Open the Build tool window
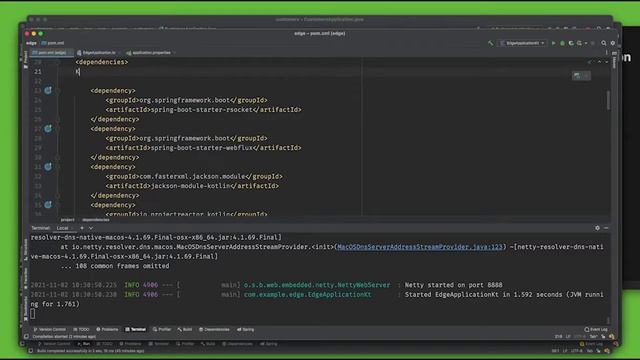 185,329
